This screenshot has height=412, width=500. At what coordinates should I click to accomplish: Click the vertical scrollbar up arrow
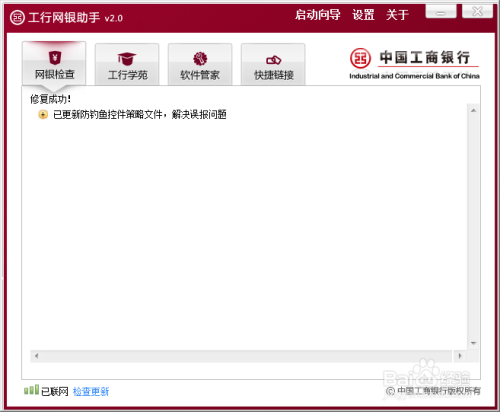coord(473,110)
